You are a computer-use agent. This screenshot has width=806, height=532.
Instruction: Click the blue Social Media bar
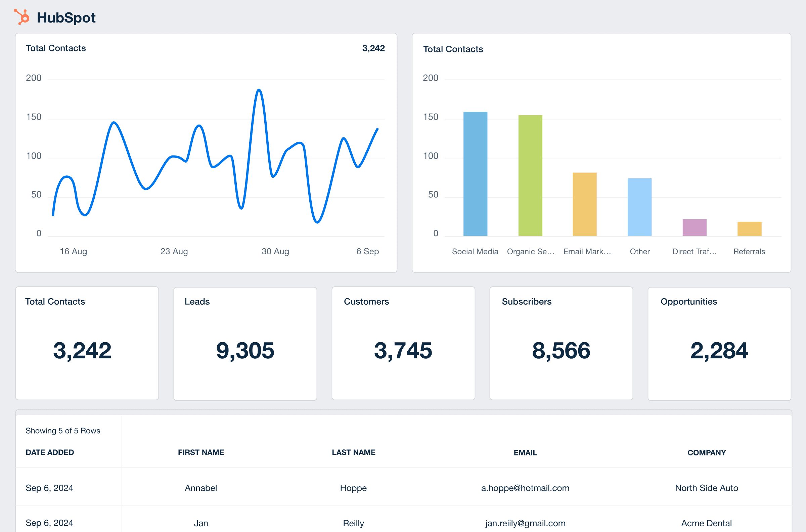tap(475, 174)
